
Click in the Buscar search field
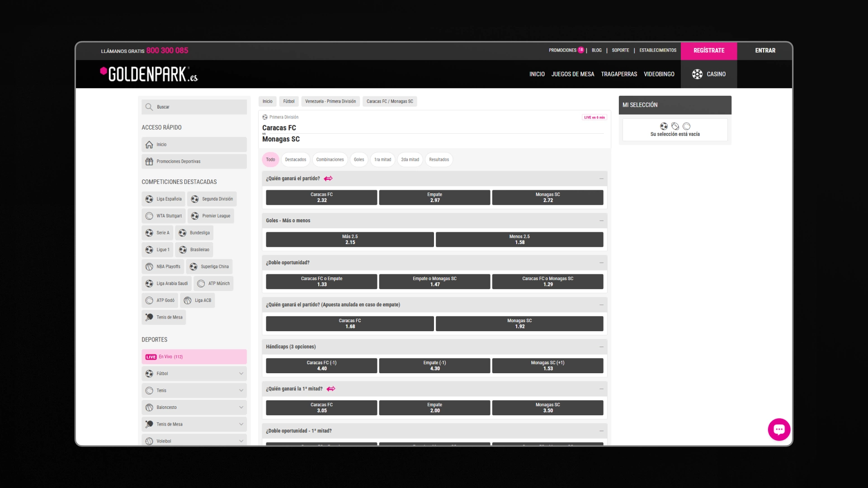click(194, 107)
